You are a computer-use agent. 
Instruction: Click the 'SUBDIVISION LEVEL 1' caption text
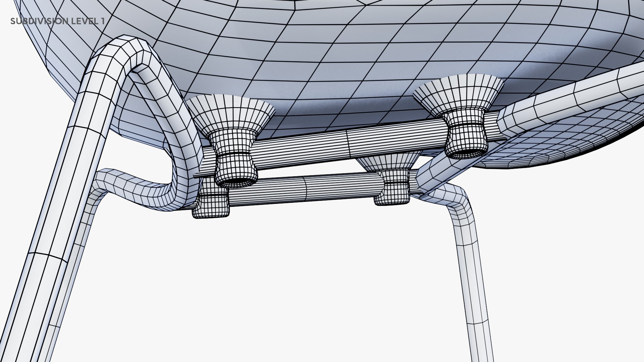pyautogui.click(x=58, y=21)
